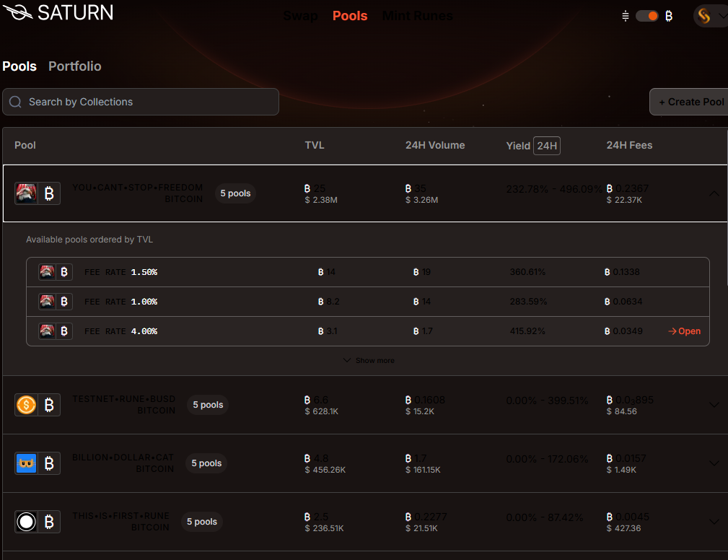Click 5 pools badge for TESTNET•RUNE•BUSD
Screen dimensions: 728x560
tap(208, 405)
